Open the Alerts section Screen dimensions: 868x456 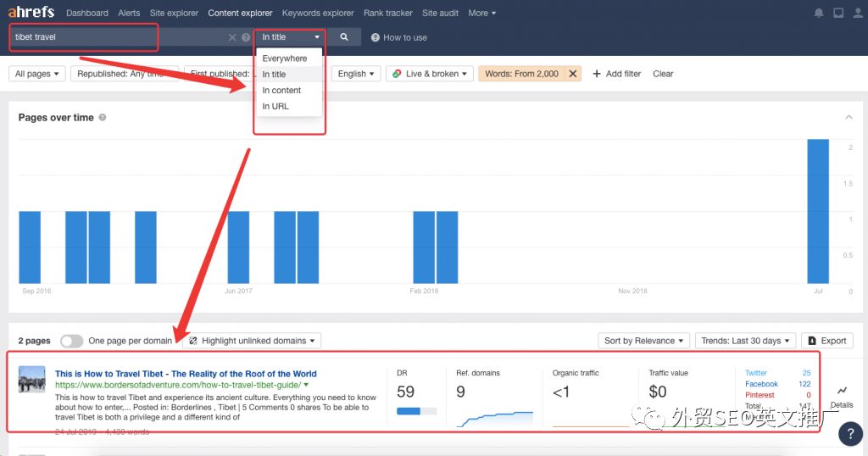click(129, 13)
